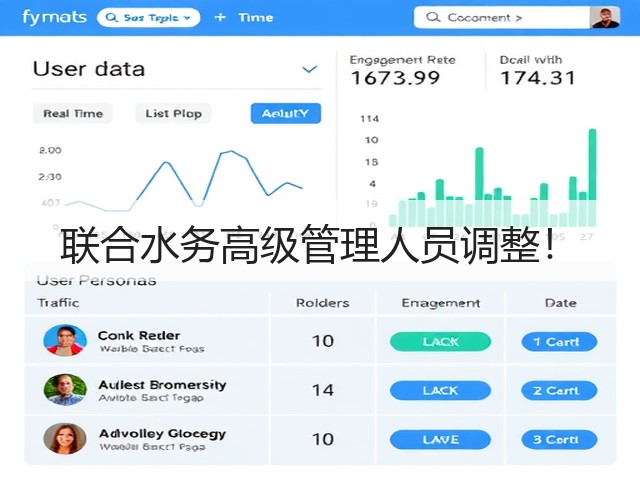
Task: Click the green LACK button for Conk Retler
Action: coord(440,342)
